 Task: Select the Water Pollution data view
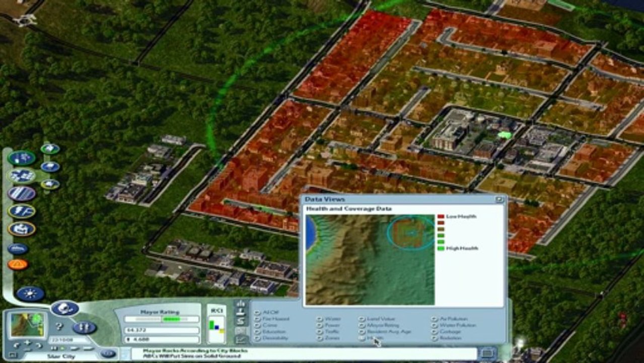coord(454,326)
